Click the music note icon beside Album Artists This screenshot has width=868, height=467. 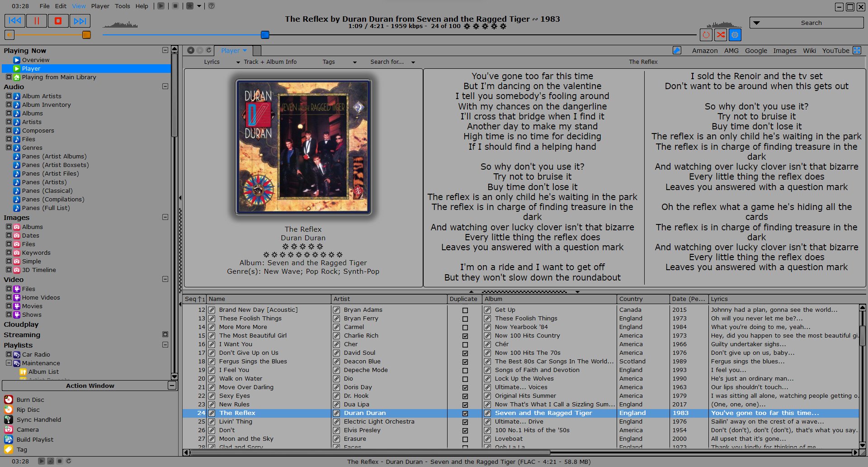[17, 96]
